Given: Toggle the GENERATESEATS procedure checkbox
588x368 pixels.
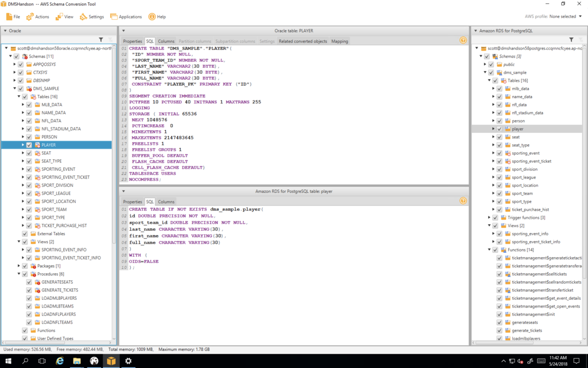Looking at the screenshot, I should pyautogui.click(x=29, y=282).
